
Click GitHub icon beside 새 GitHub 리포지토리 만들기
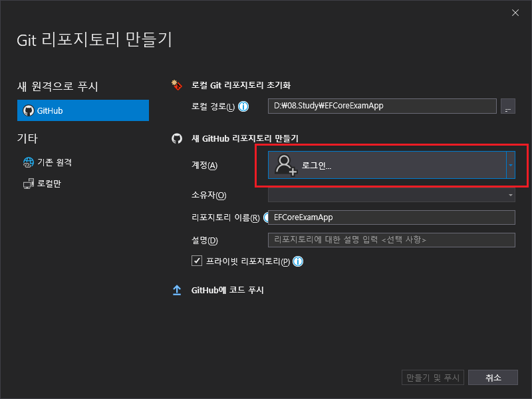[x=177, y=138]
